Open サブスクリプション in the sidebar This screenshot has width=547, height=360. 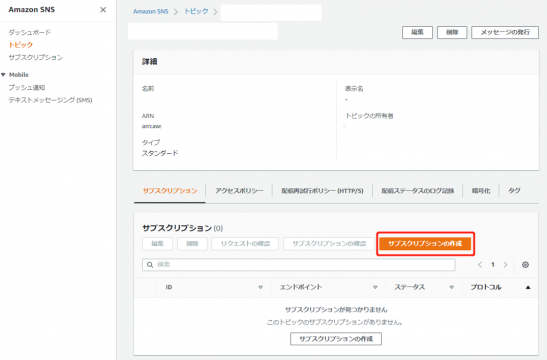point(36,57)
